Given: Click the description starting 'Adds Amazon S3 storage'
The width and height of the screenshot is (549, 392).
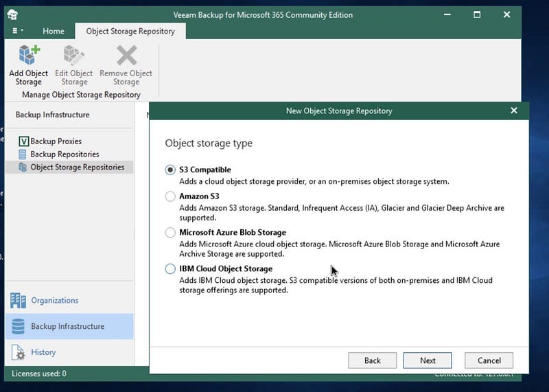Looking at the screenshot, I should coord(342,213).
